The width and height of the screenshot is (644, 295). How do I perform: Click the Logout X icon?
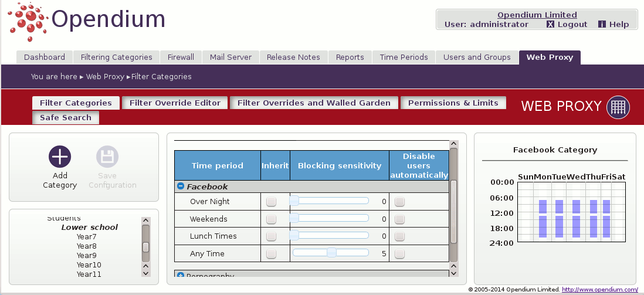[x=550, y=24]
